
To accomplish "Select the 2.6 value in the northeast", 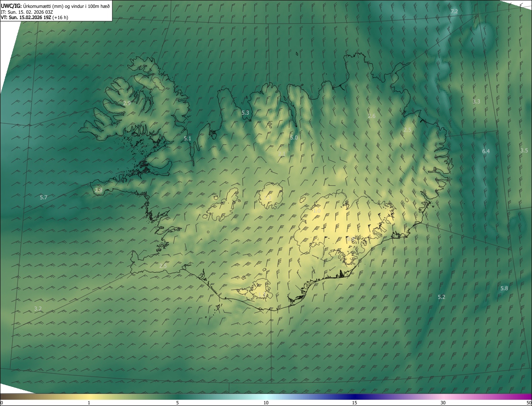I will pyautogui.click(x=372, y=116).
